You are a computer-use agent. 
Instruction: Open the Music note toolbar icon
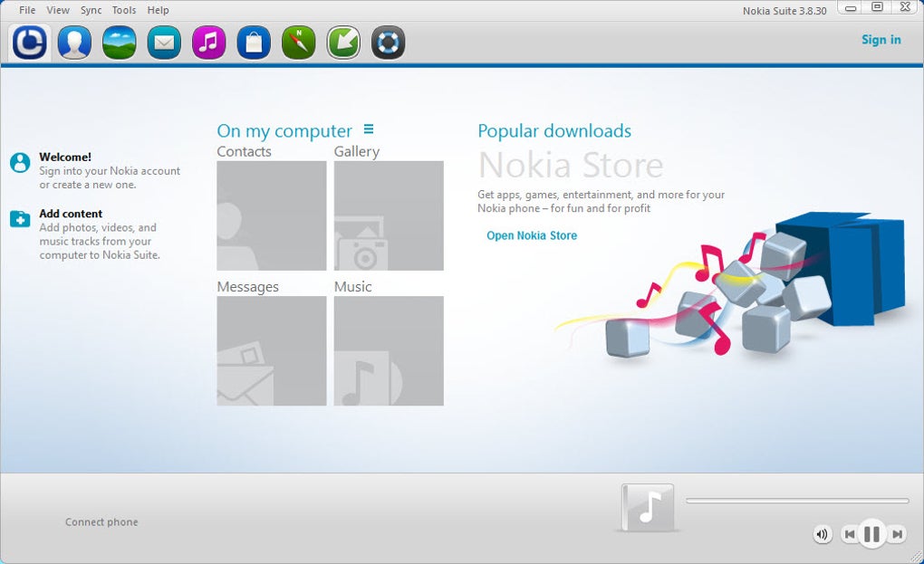pyautogui.click(x=208, y=43)
